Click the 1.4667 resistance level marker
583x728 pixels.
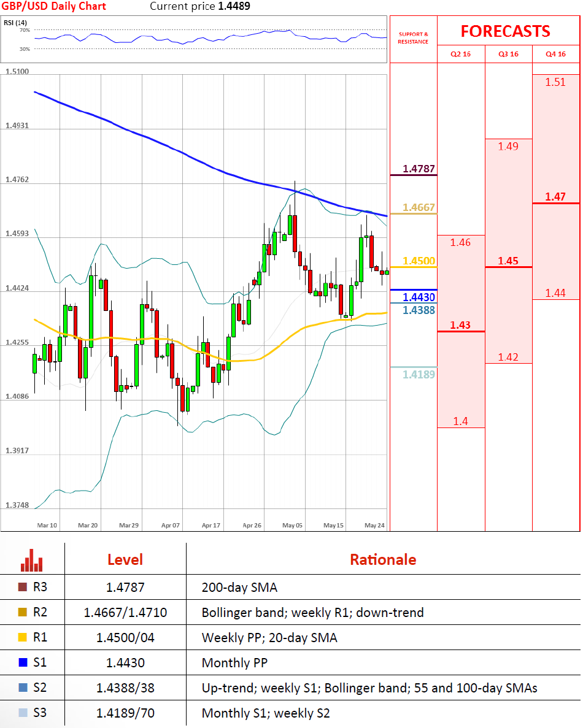[x=419, y=207]
